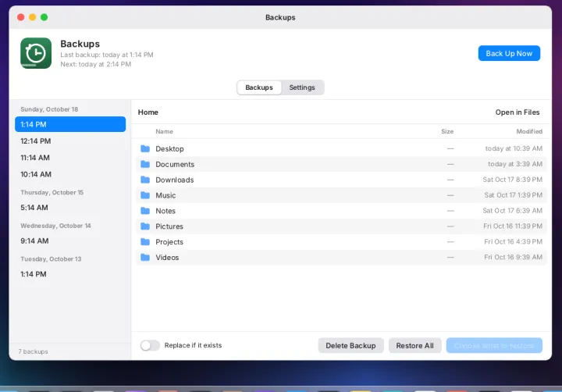The width and height of the screenshot is (562, 392).
Task: Click the today at 3:39 AM date
Action: pos(515,164)
